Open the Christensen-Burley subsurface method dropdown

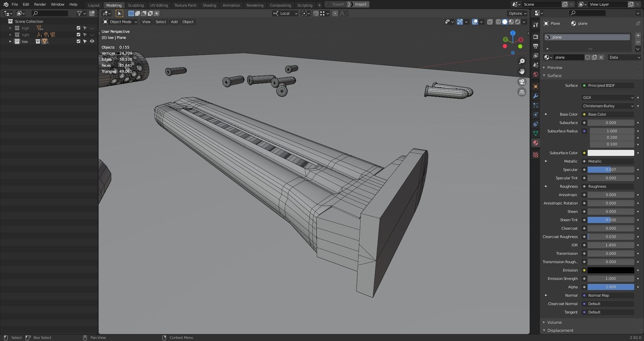click(x=608, y=106)
